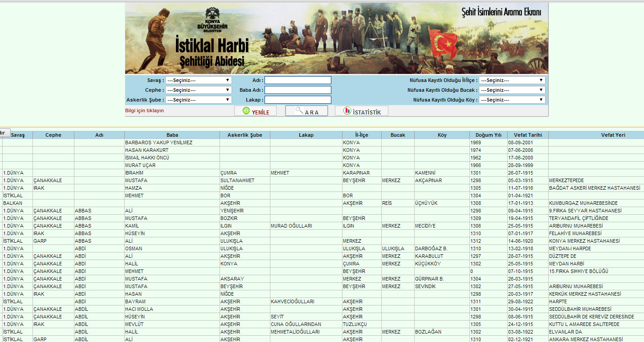The image size is (644, 342).
Task: Click the Adı text input field
Action: (x=298, y=80)
